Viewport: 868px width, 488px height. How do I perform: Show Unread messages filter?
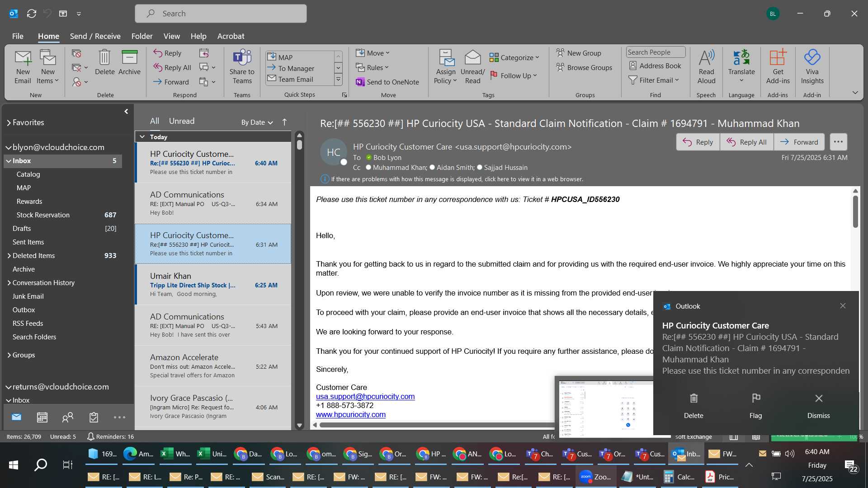point(182,121)
